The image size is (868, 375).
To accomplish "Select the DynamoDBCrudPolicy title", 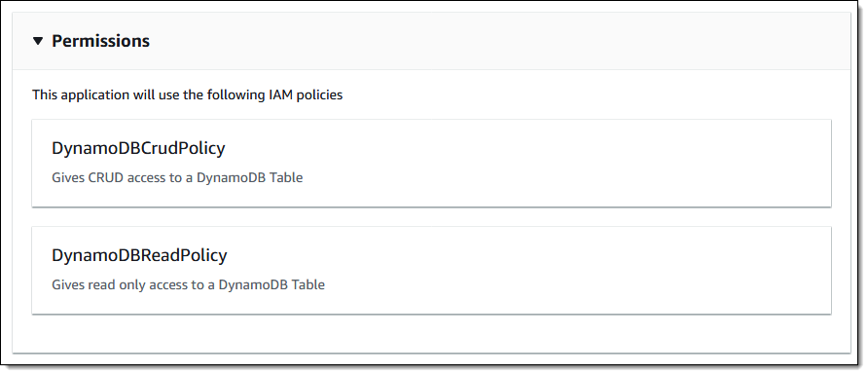I will coord(138,148).
